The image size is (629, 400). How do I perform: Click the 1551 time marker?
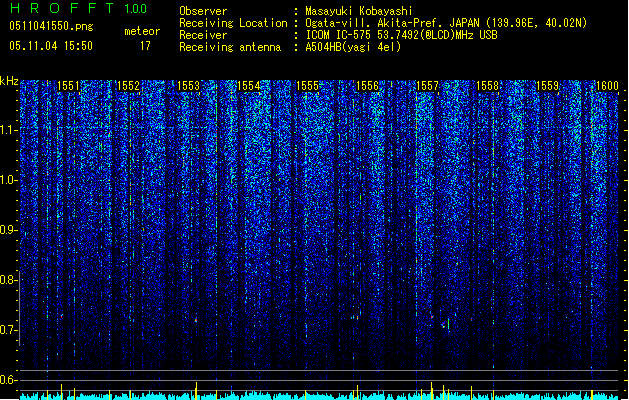click(x=69, y=86)
